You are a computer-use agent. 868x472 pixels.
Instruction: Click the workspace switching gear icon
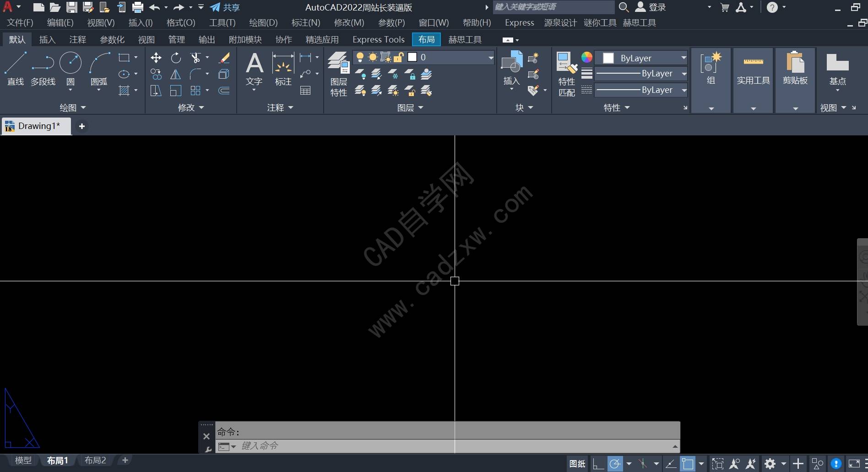(x=770, y=464)
